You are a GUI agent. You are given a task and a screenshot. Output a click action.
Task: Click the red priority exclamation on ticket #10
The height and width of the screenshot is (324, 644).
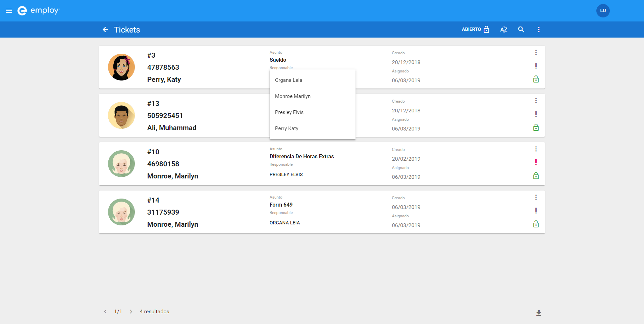[x=536, y=162]
